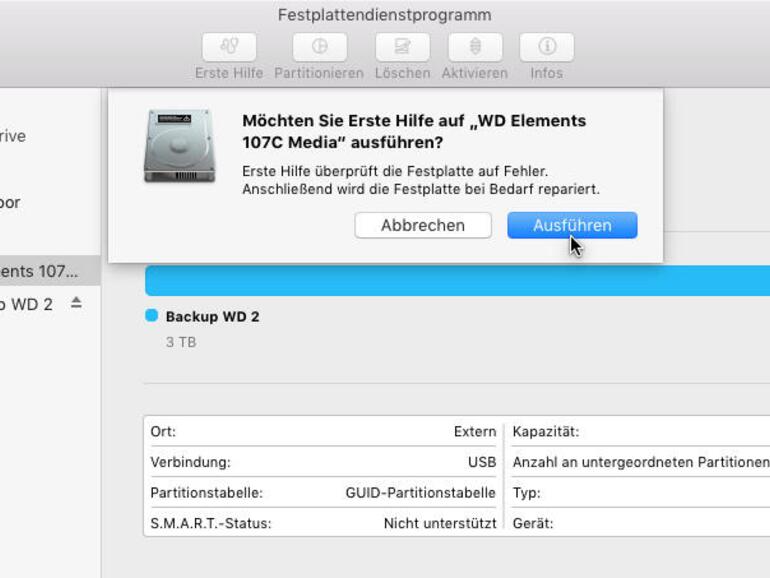
Task: Click the Aktivieren toolbar label text
Action: click(x=475, y=73)
